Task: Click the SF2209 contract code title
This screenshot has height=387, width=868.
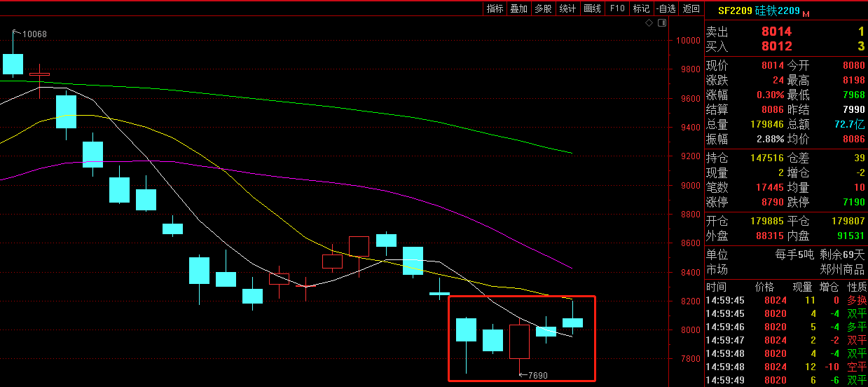Action: (x=733, y=12)
